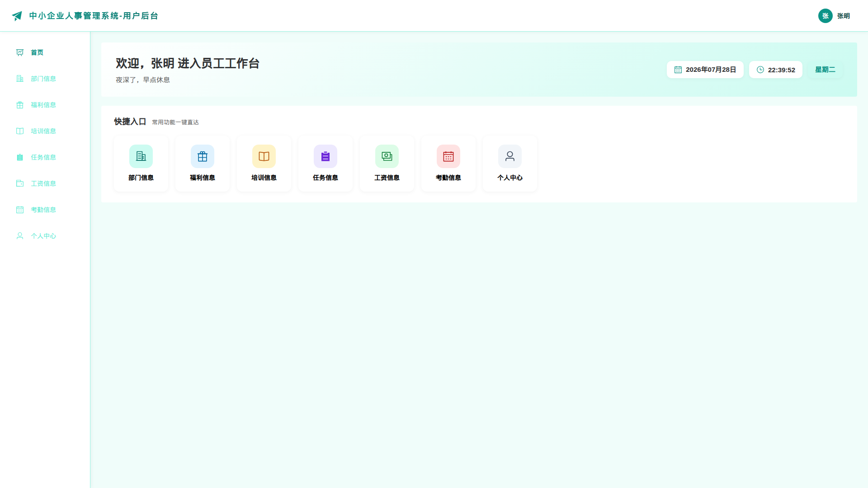Image resolution: width=868 pixels, height=488 pixels.
Task: Click the 工资信息 label on its shortcut card
Action: pos(387,178)
